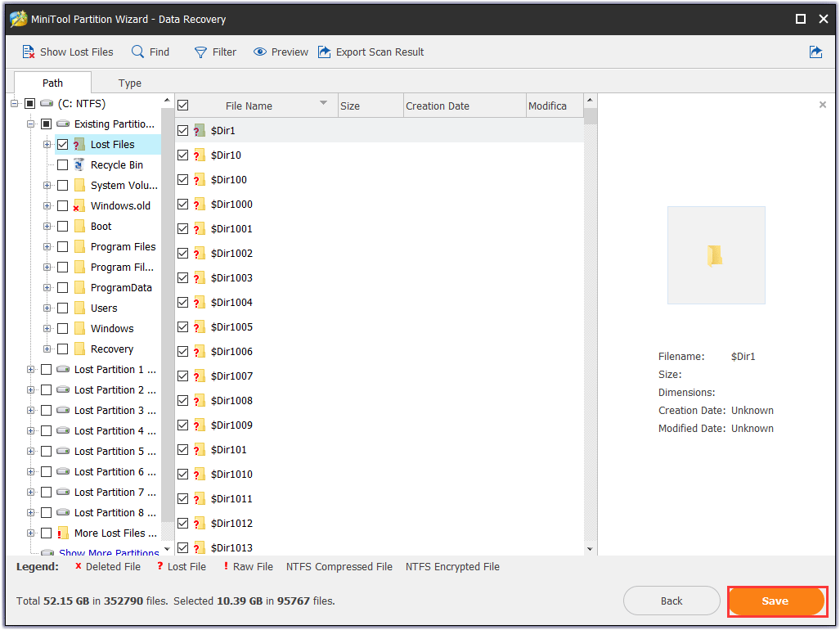Click the folder preview thumbnail
The image size is (840, 630).
pyautogui.click(x=716, y=255)
